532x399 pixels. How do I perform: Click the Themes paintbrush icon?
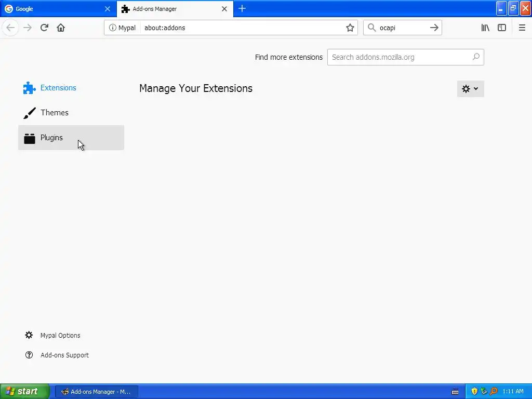[x=29, y=113]
